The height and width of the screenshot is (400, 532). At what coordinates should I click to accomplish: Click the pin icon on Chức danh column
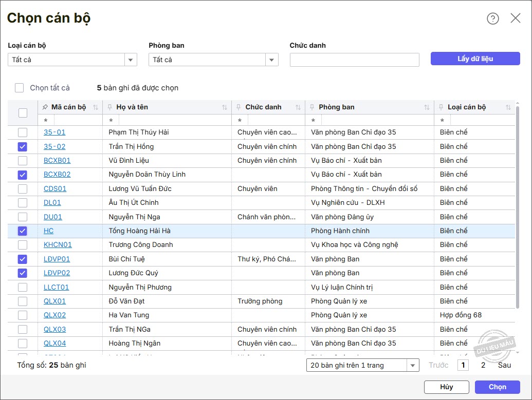239,107
